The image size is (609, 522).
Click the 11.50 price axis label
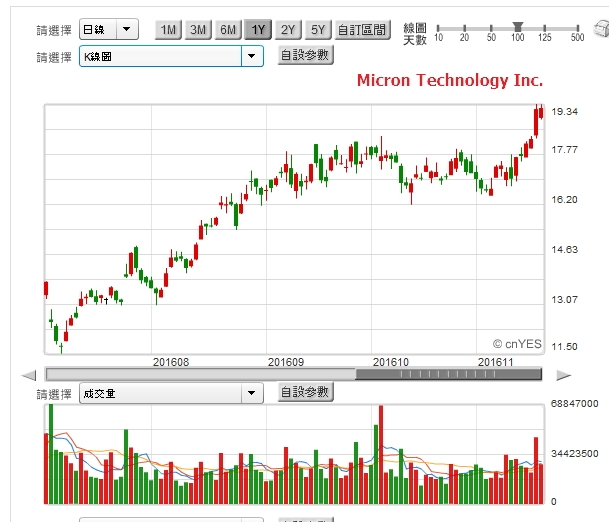(564, 346)
